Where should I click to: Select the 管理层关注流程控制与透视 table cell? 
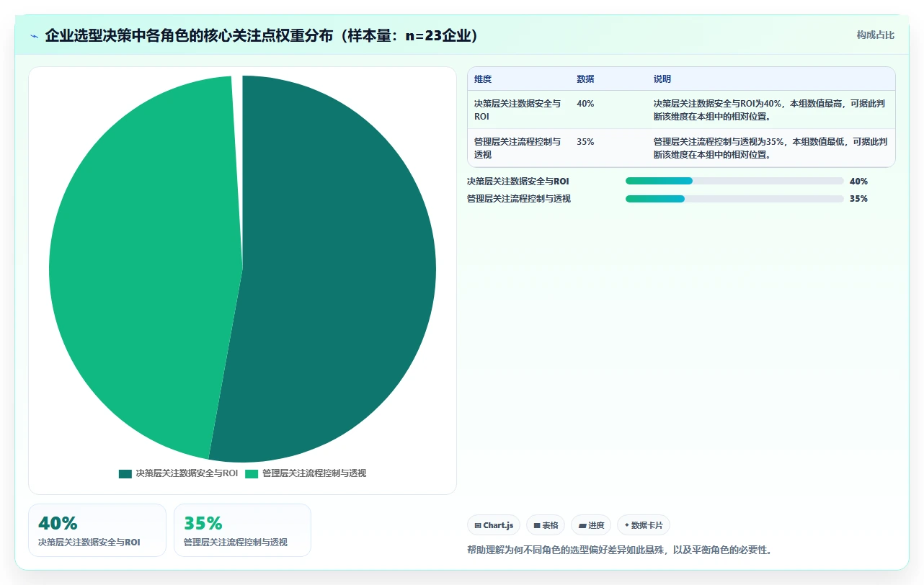[517, 148]
